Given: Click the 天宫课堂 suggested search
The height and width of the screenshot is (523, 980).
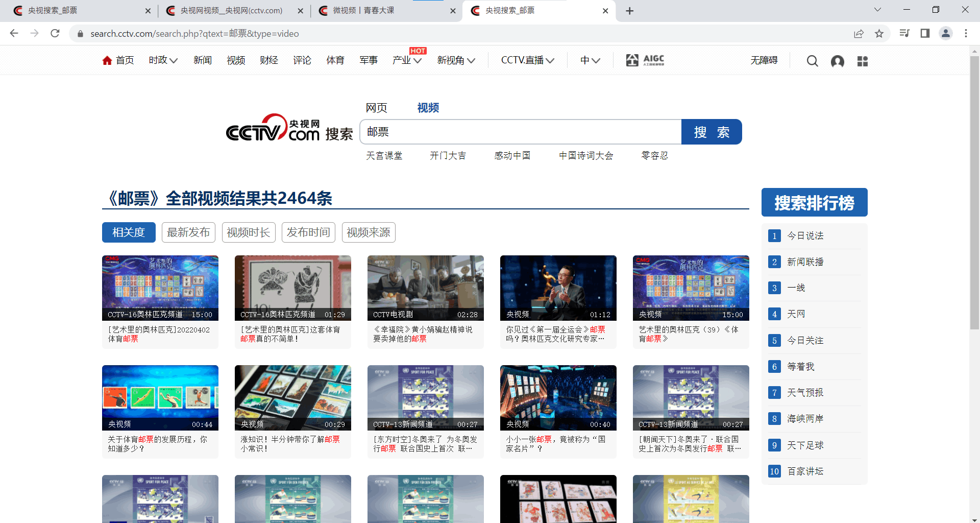Looking at the screenshot, I should (x=384, y=156).
